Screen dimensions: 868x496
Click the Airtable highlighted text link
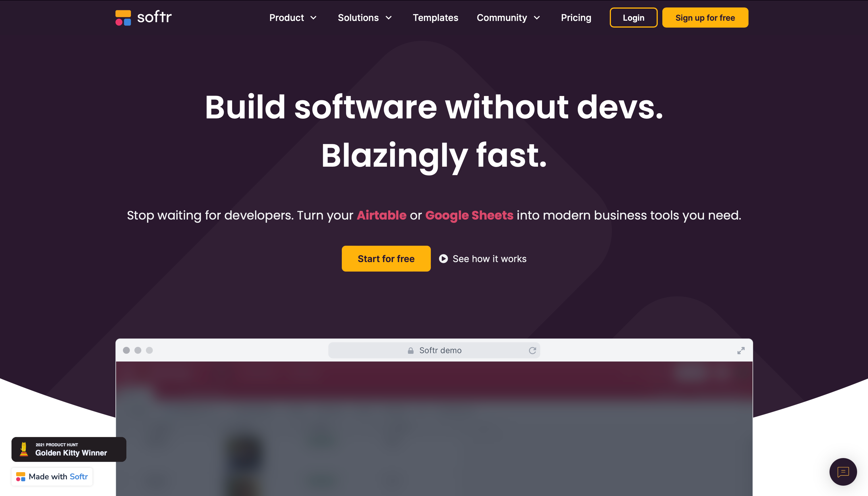pos(381,215)
